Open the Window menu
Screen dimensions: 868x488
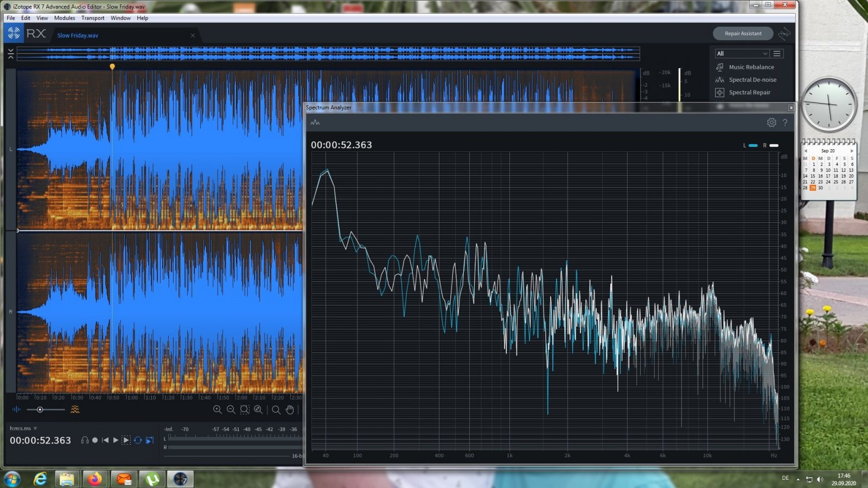point(120,18)
